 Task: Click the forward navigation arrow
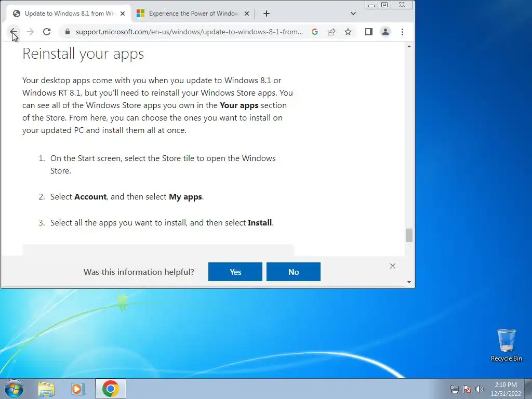point(30,32)
